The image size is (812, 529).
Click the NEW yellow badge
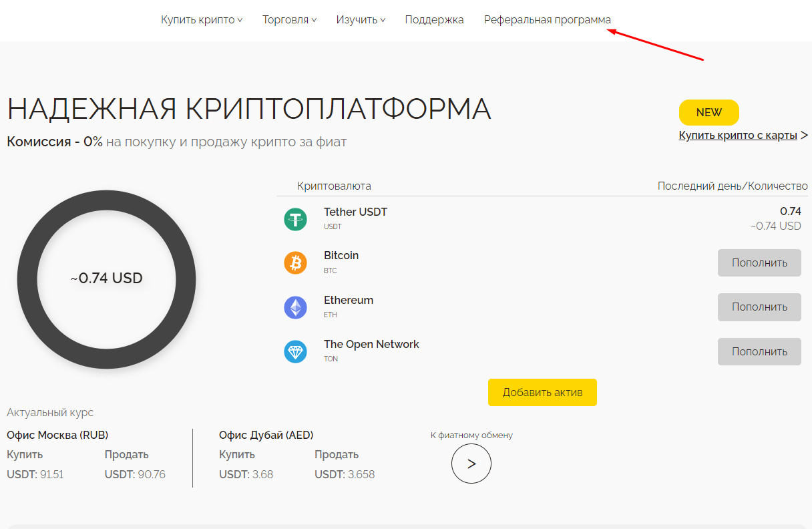point(708,112)
